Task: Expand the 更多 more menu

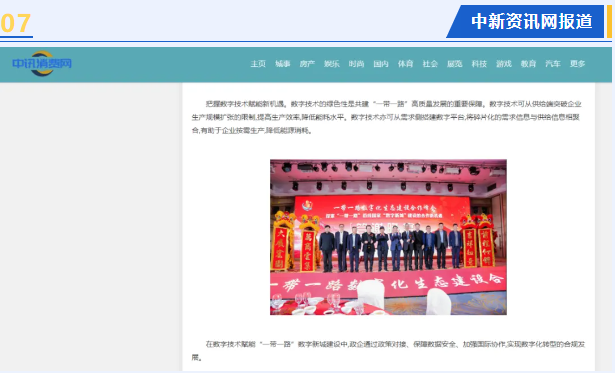Action: tap(577, 64)
